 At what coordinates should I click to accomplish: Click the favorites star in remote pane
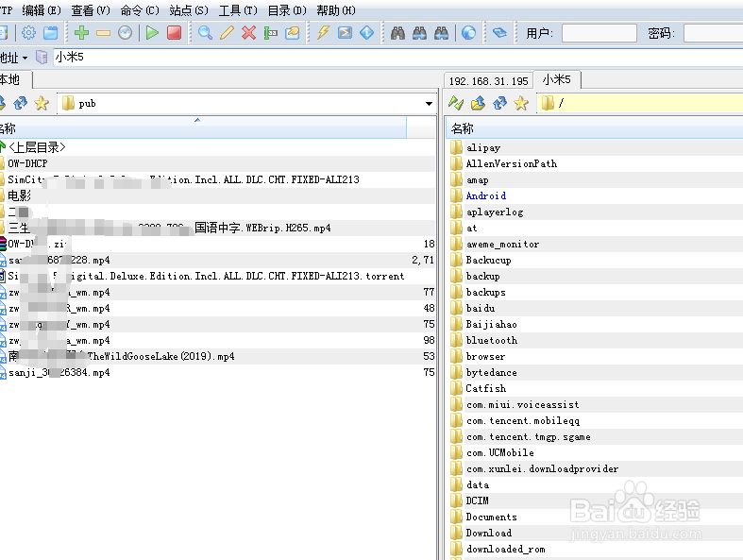[x=521, y=103]
